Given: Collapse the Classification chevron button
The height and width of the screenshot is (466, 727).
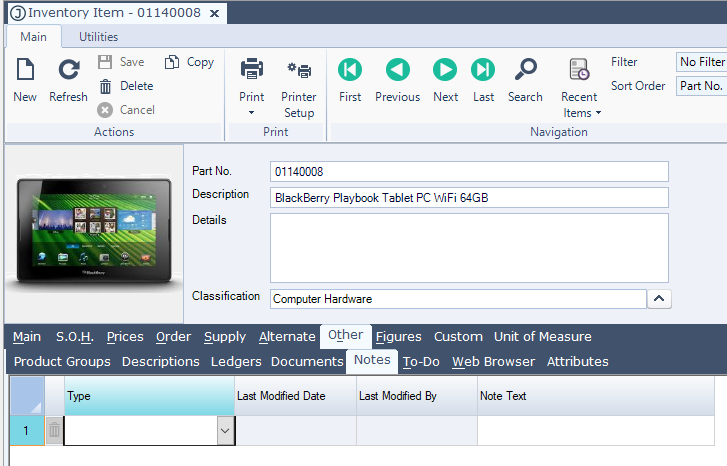Looking at the screenshot, I should point(660,299).
